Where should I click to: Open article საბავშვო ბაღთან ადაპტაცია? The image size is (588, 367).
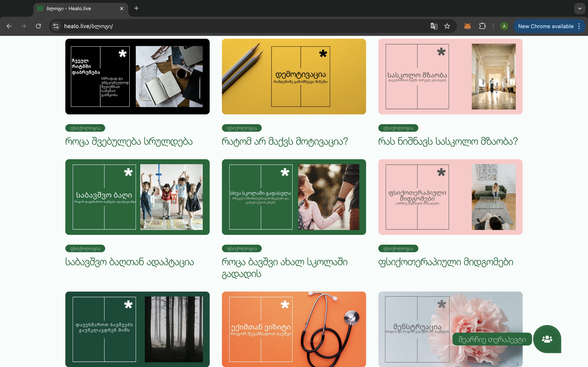(x=129, y=262)
